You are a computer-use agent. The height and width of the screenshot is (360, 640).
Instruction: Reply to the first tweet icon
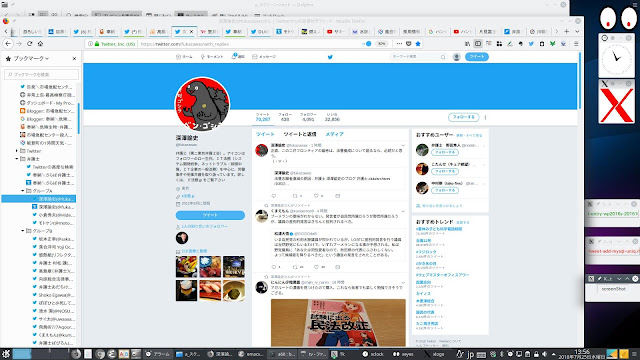274,196
